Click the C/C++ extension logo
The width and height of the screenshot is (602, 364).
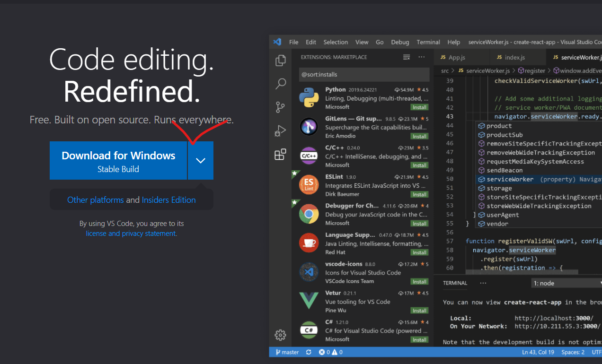pyautogui.click(x=309, y=156)
